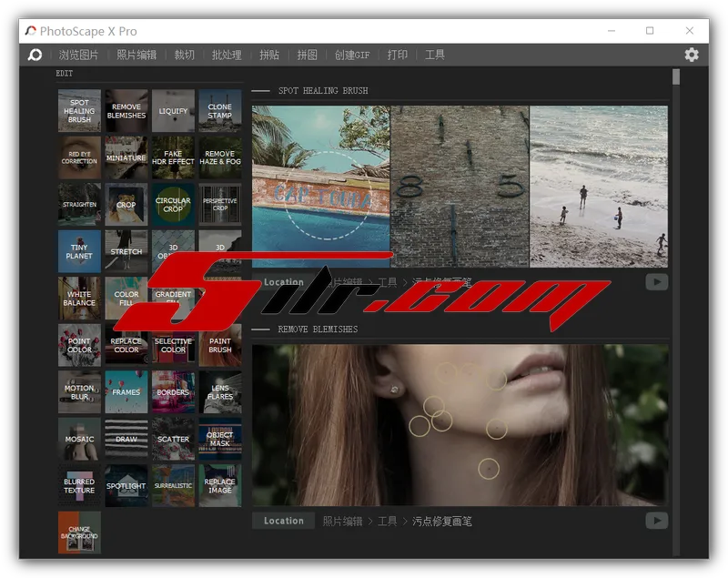
Task: Click 污点修复画笔 in the lower Location path
Action: (442, 522)
